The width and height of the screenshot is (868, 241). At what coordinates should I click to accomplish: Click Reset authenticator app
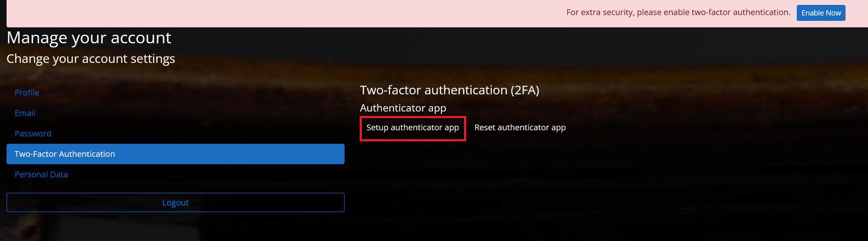[520, 128]
